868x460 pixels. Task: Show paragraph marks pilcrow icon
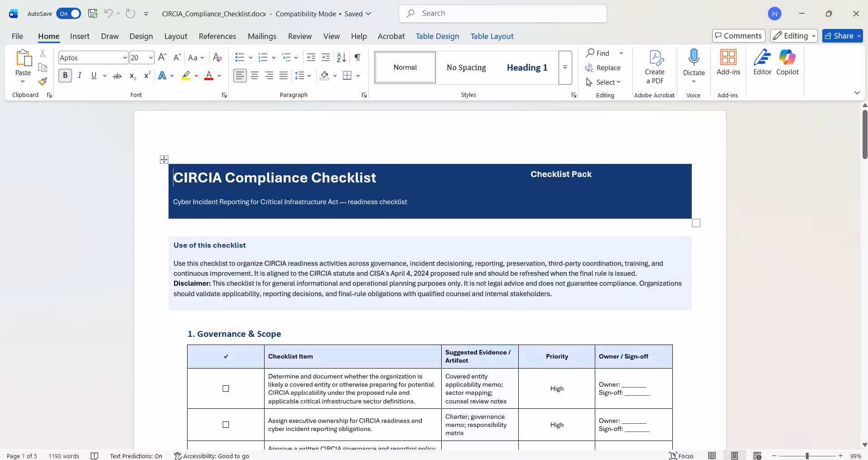click(357, 57)
